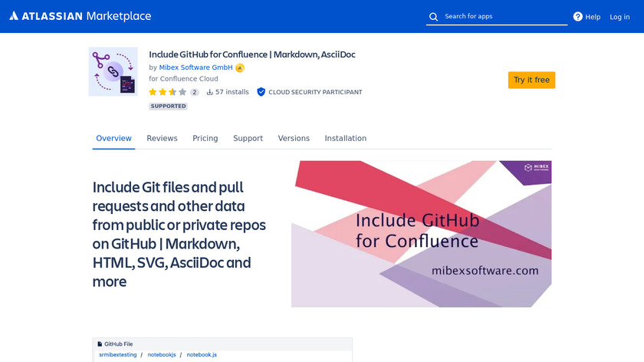Click the review count badge showing 2
The image size is (644, 362).
[x=195, y=92]
